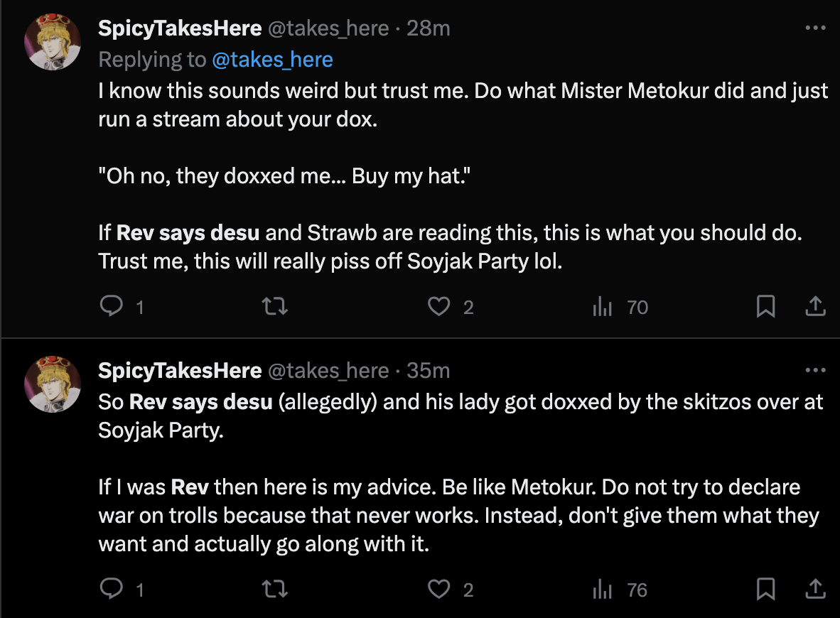Bookmark the 35m tweet
Viewport: 840px width, 618px height.
(x=765, y=589)
